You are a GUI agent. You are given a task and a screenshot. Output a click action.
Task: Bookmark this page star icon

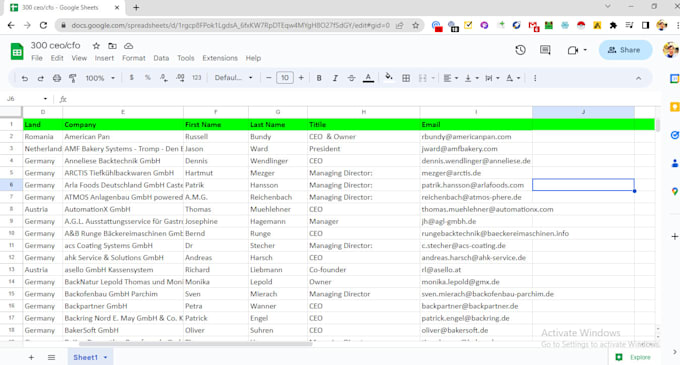(x=415, y=25)
